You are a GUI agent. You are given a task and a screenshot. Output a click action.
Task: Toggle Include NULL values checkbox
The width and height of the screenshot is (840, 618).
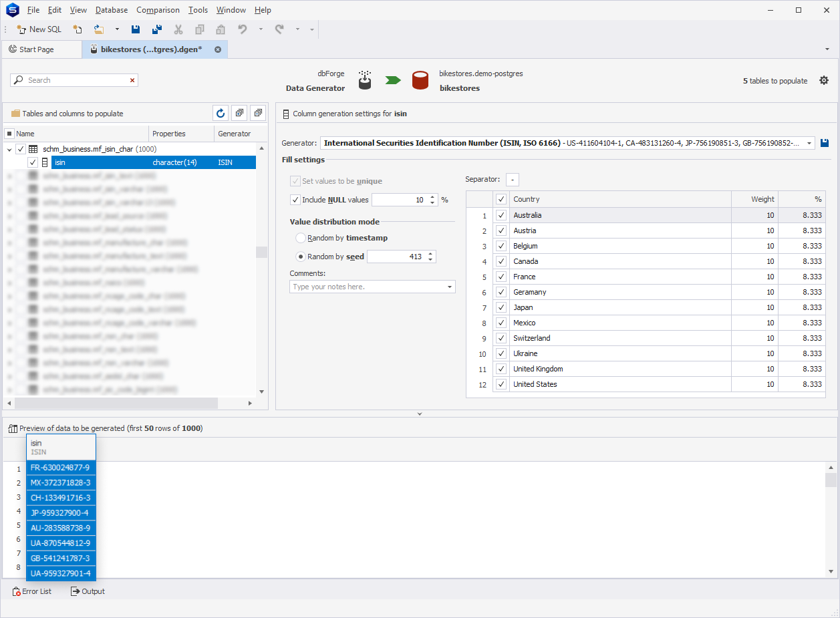(x=295, y=199)
